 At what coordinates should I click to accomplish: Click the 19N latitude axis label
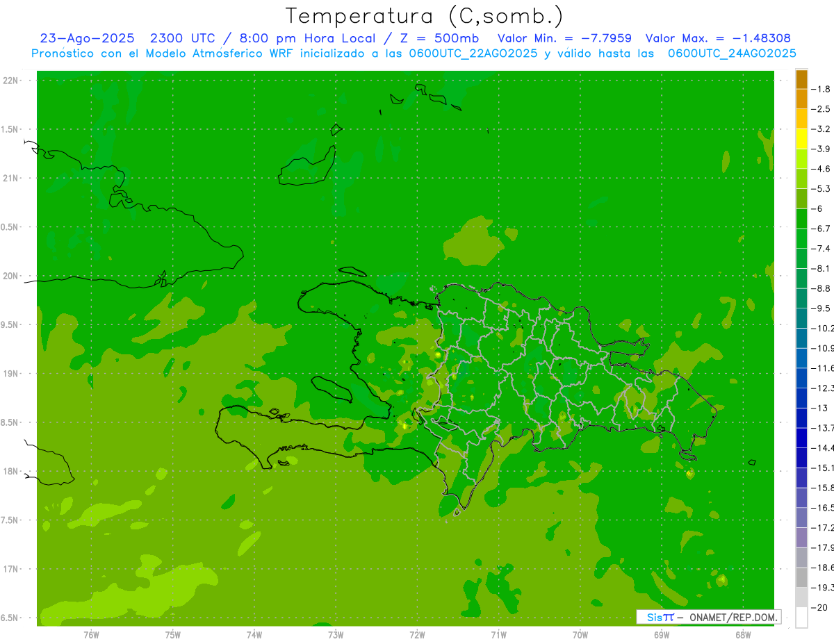[12, 374]
